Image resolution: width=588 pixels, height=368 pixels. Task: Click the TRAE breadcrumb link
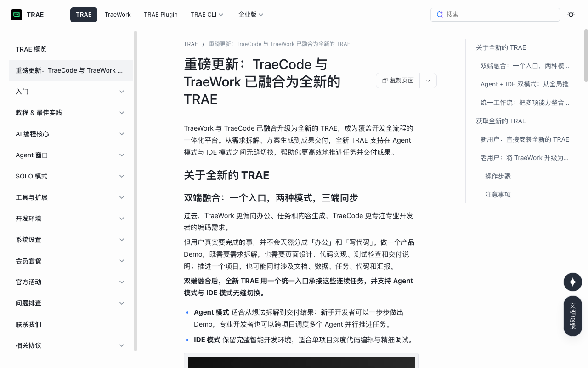[x=191, y=44]
